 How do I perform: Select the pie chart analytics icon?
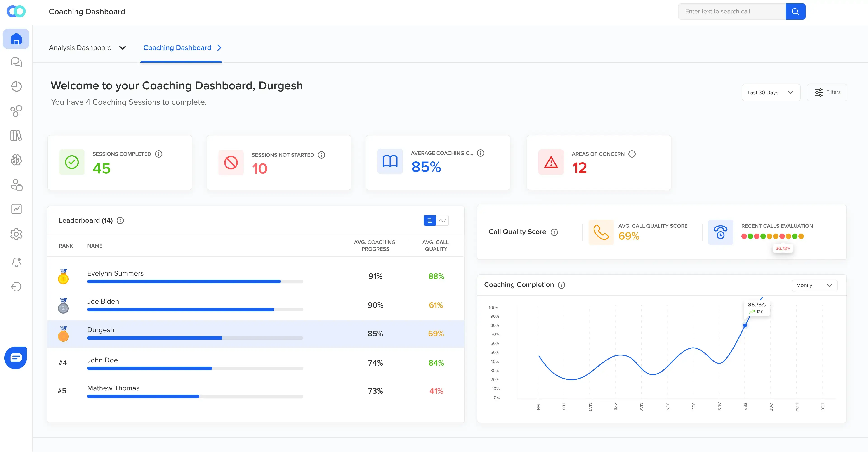point(16,86)
